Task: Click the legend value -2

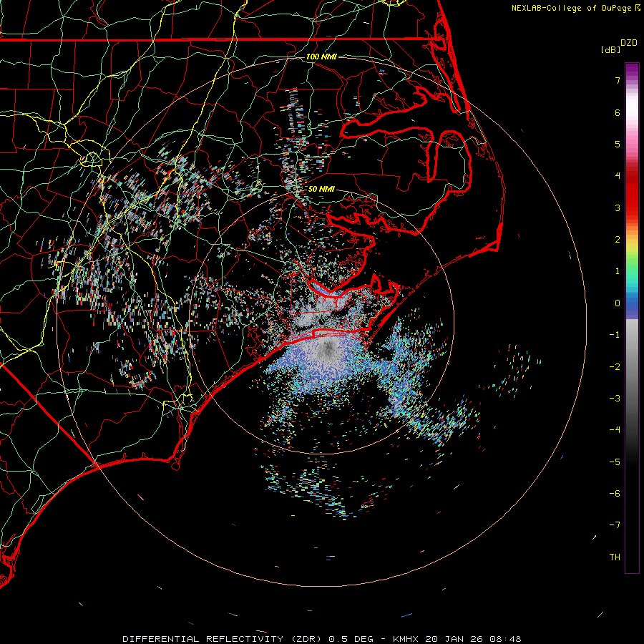Action: 615,367
